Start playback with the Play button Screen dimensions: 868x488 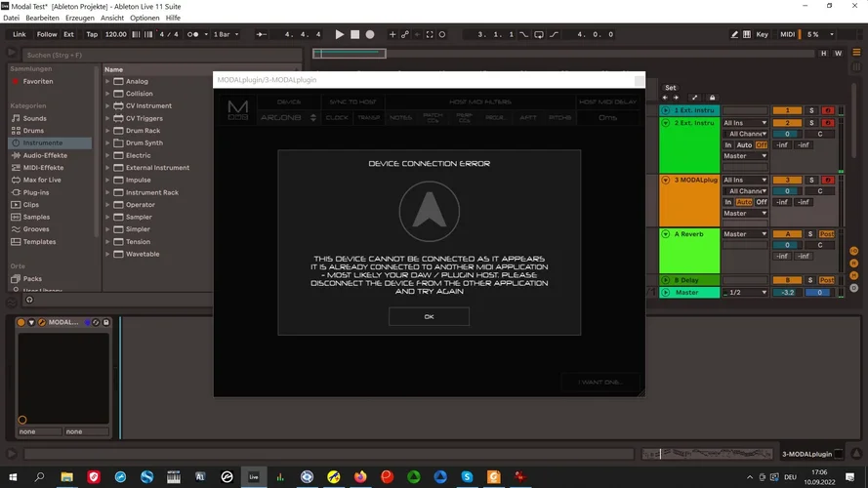(340, 34)
